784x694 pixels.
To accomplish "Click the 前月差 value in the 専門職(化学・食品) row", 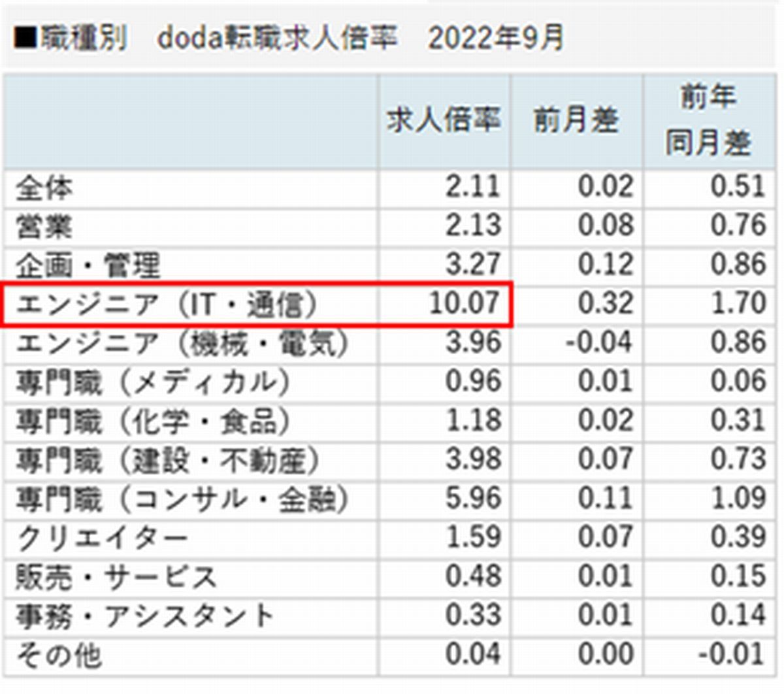I will click(606, 420).
